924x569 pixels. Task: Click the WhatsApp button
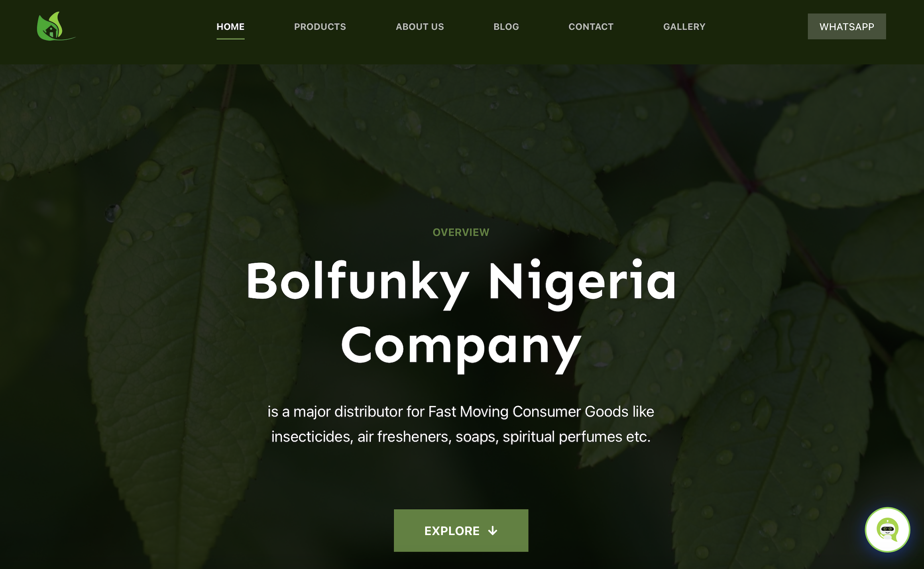click(x=847, y=27)
